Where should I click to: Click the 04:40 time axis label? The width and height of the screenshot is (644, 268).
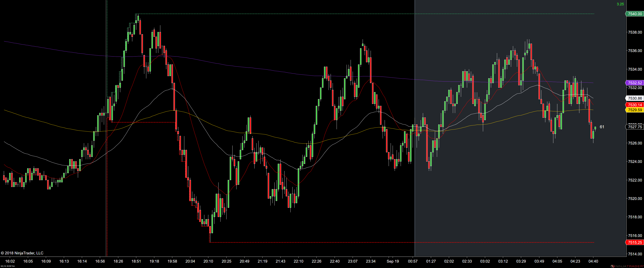click(593, 261)
